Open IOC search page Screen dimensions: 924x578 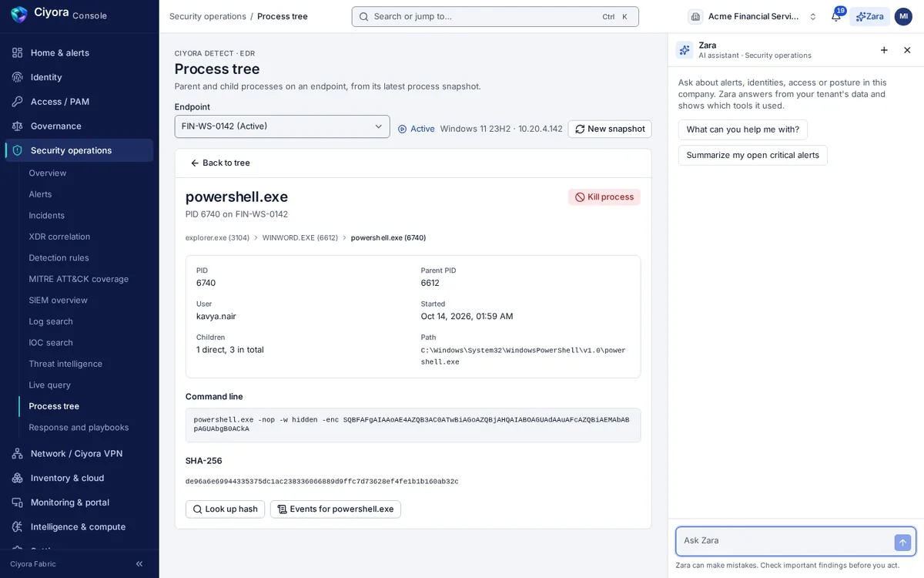point(51,343)
